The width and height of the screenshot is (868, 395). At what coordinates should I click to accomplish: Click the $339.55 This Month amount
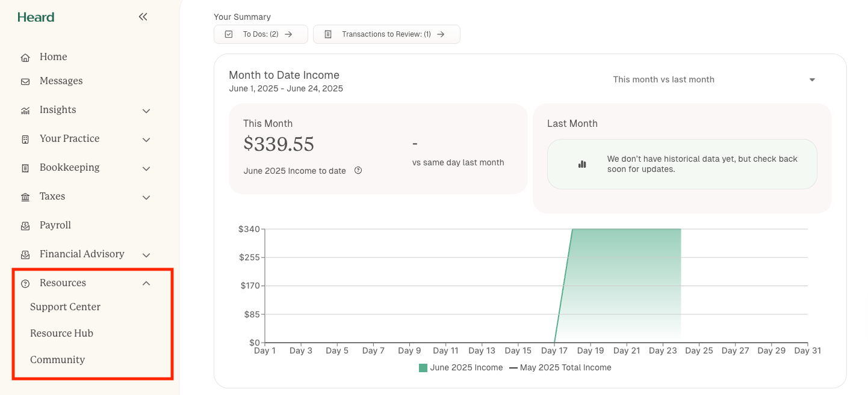coord(279,144)
